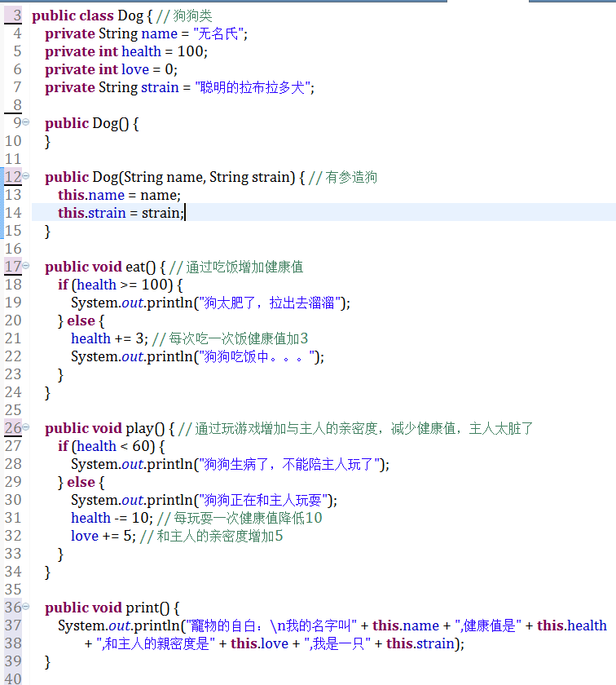This screenshot has width=616, height=685.
Task: Collapse the eat() method fold at line 17
Action: [x=26, y=266]
